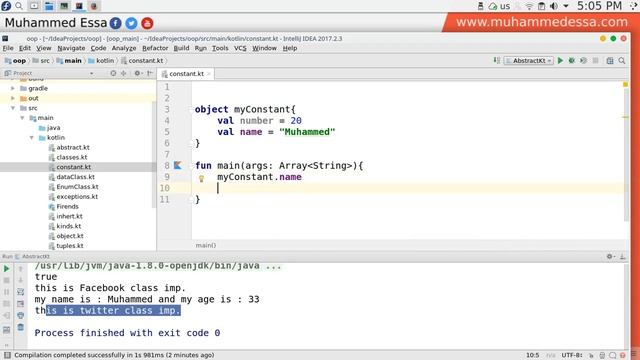Click Collapse All icon in Project panel
The width and height of the screenshot is (640, 360).
coord(123,73)
